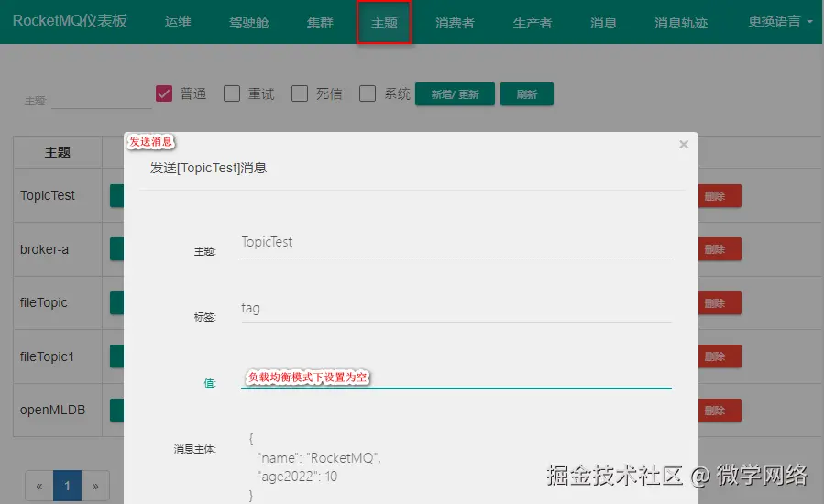Go to previous page with « arrow
The height and width of the screenshot is (504, 824).
pos(38,487)
